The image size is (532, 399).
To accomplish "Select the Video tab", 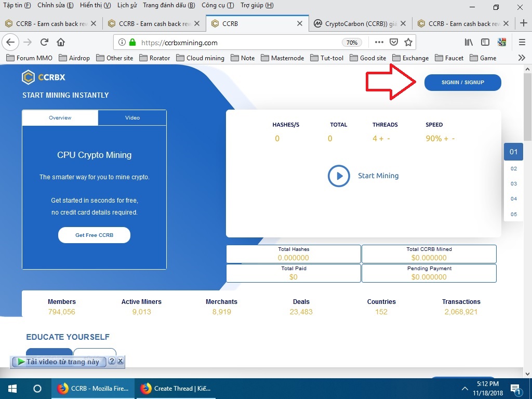I will (132, 118).
